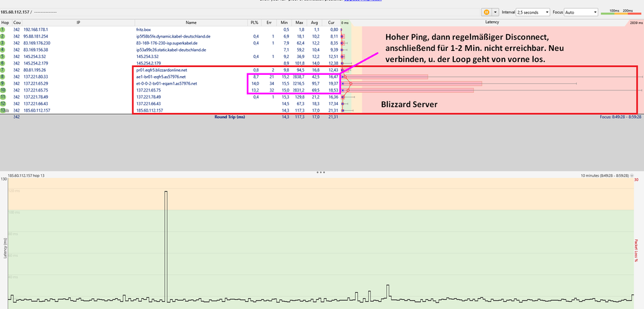The image size is (644, 309).
Task: Select ip53a99c26.static.kabel-deutschland.de name cell
Action: 171,50
